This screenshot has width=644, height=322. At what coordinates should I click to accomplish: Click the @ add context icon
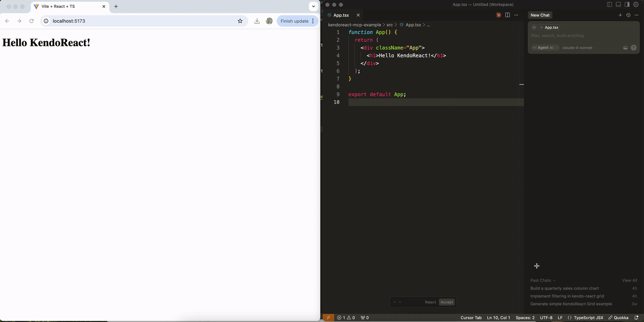534,27
